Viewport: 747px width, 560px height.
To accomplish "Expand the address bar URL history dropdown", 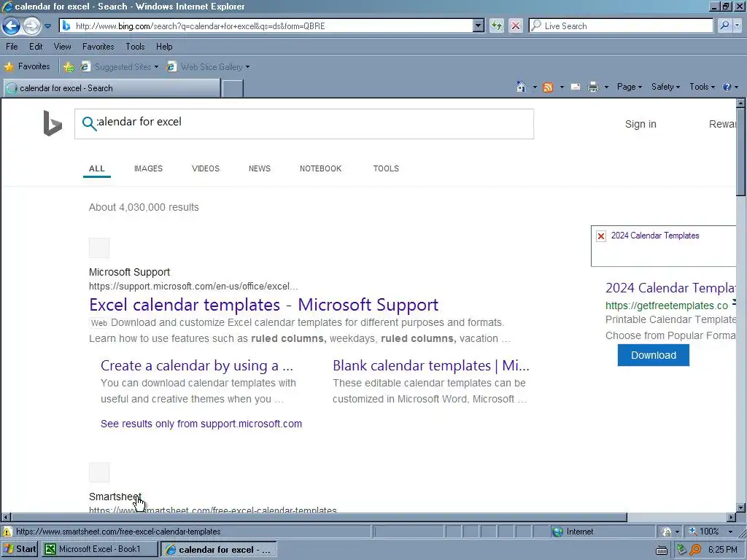I will point(479,26).
